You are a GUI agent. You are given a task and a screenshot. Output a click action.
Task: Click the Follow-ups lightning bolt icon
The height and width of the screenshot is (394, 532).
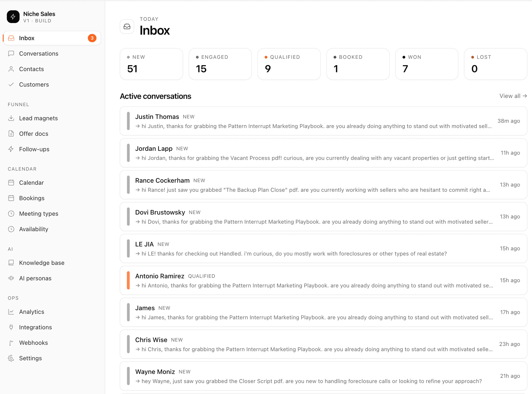point(11,149)
